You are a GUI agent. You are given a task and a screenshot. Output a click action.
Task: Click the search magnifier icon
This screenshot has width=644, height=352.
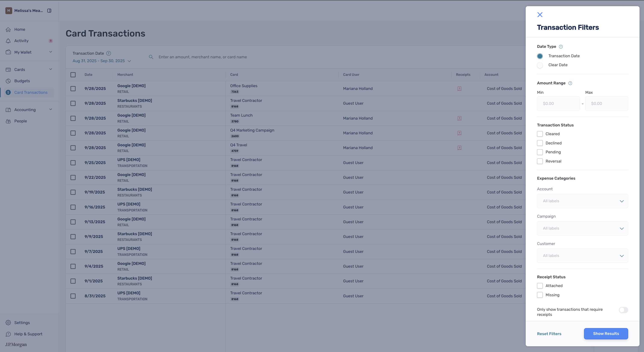click(x=151, y=57)
